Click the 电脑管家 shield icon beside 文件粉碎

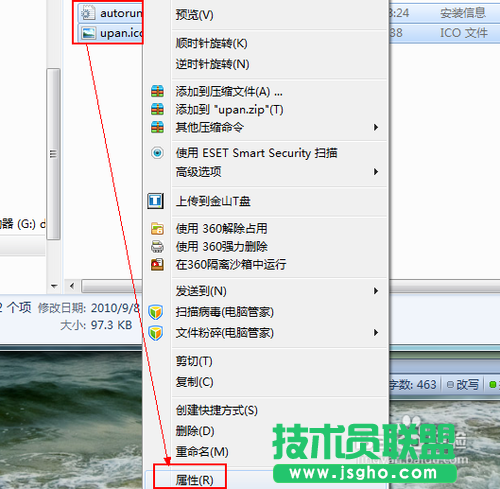coord(156,333)
